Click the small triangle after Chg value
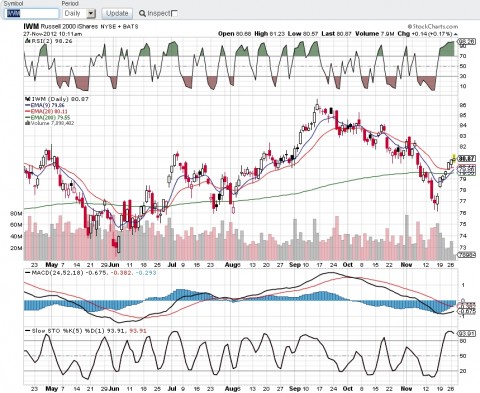The height and width of the screenshot is (393, 480). coord(455,34)
